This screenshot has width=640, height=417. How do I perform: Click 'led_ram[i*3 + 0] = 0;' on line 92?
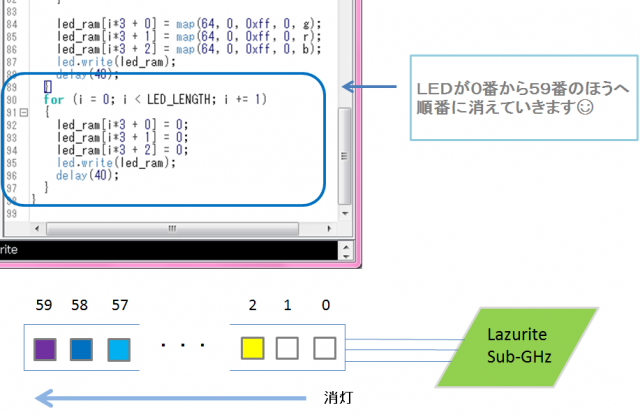pyautogui.click(x=122, y=124)
